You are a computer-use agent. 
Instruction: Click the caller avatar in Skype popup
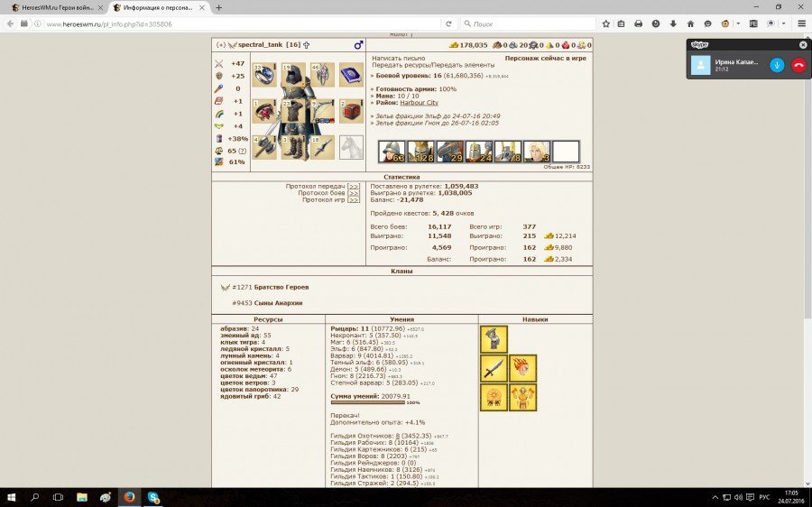coord(701,65)
